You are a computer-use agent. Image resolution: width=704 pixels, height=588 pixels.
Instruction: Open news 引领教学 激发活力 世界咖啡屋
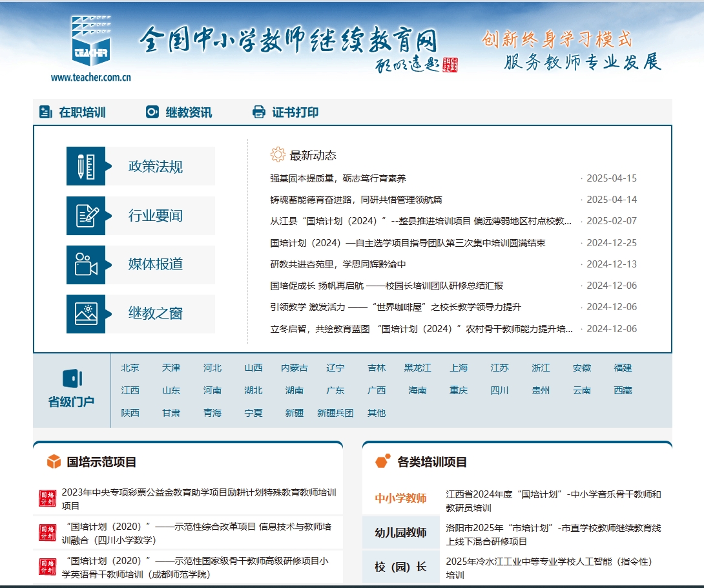[x=395, y=307]
